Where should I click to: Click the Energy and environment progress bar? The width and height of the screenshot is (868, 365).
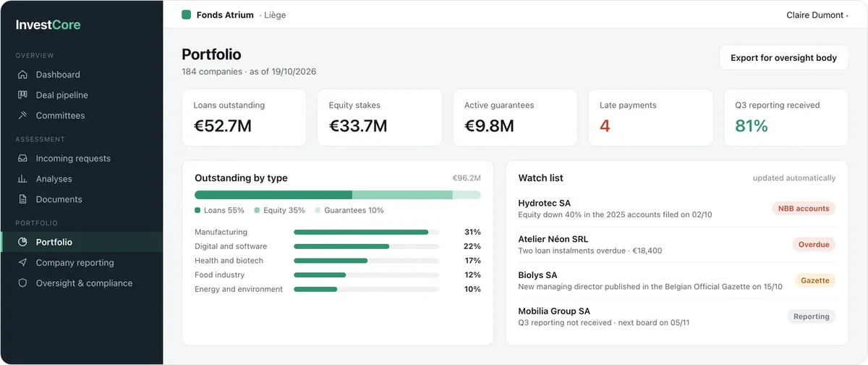point(366,290)
